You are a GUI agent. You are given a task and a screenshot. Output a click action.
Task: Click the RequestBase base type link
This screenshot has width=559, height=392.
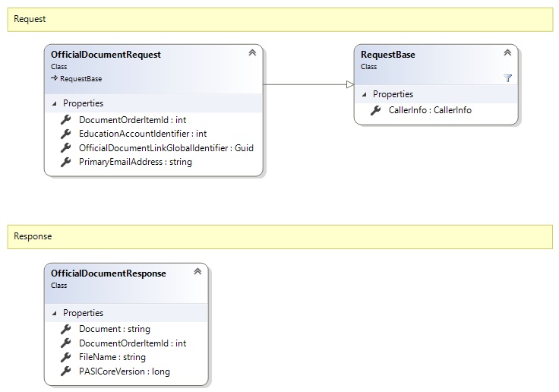[x=80, y=78]
